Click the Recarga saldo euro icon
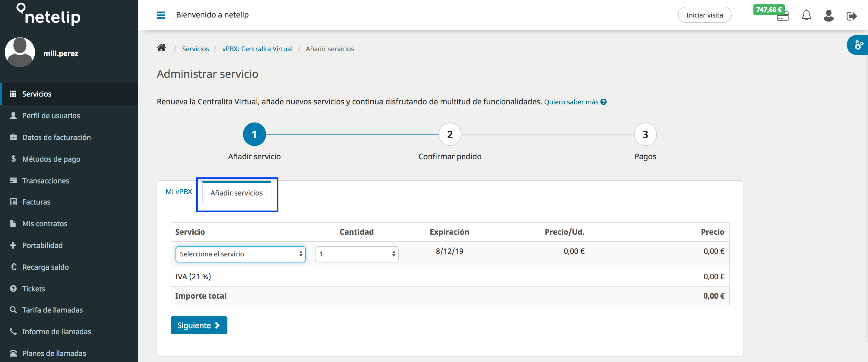Image resolution: width=868 pixels, height=362 pixels. [x=14, y=267]
